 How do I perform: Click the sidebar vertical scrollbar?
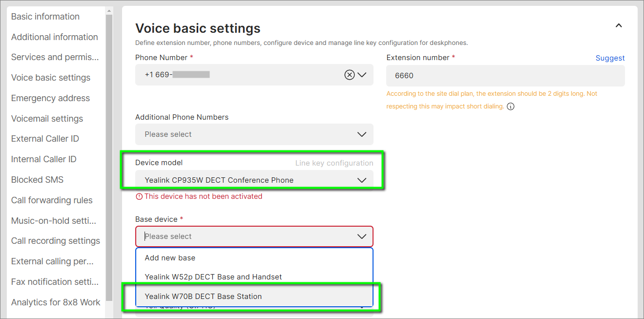(109, 147)
